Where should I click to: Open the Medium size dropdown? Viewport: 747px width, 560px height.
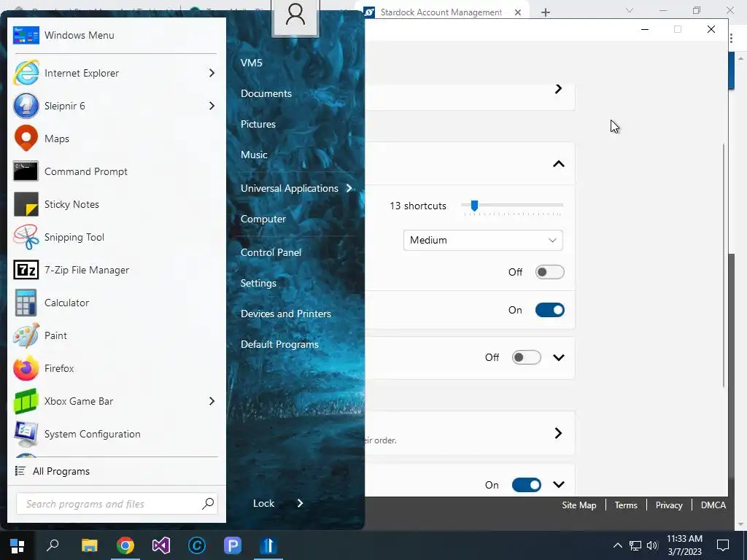(x=483, y=240)
